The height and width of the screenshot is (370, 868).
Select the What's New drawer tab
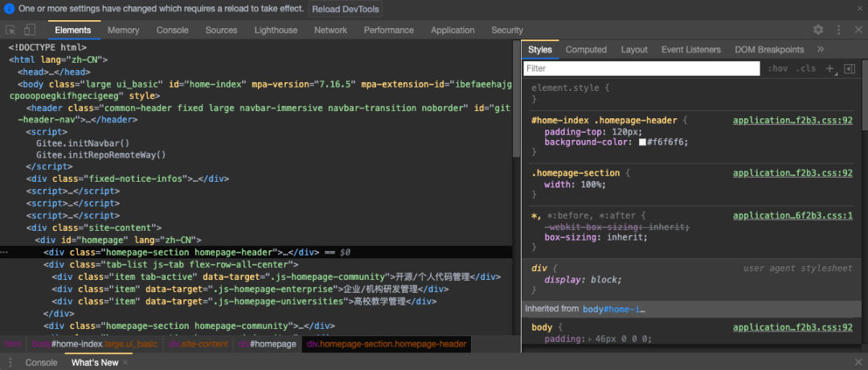click(x=95, y=362)
